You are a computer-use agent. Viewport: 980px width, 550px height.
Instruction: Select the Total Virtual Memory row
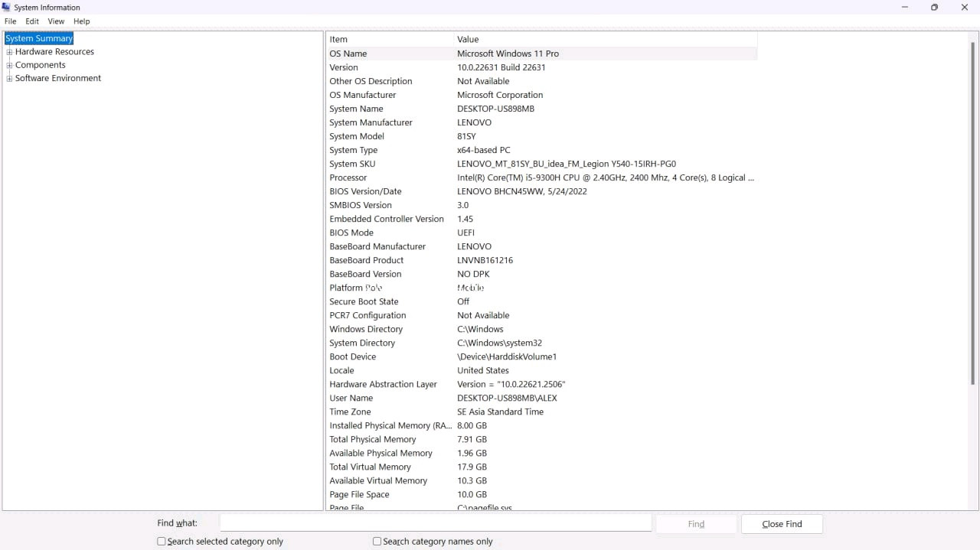click(x=542, y=467)
